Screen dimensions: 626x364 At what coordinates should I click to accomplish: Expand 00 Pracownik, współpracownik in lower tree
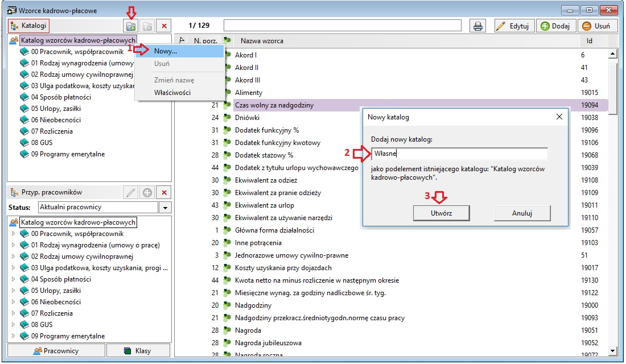tap(13, 234)
